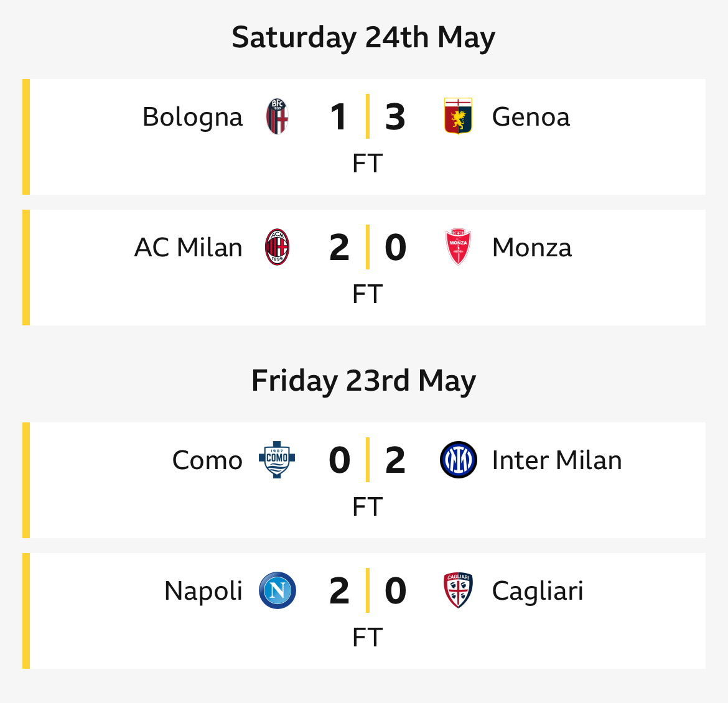Click the Bologna club crest

(277, 116)
